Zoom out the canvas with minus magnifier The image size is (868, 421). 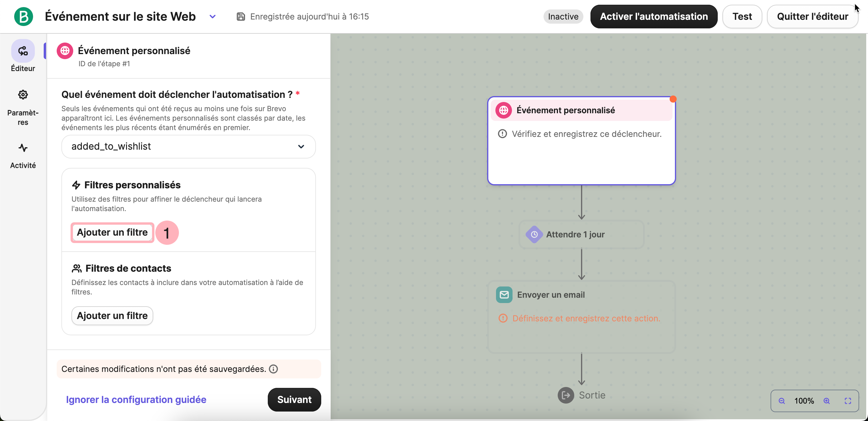[782, 401]
